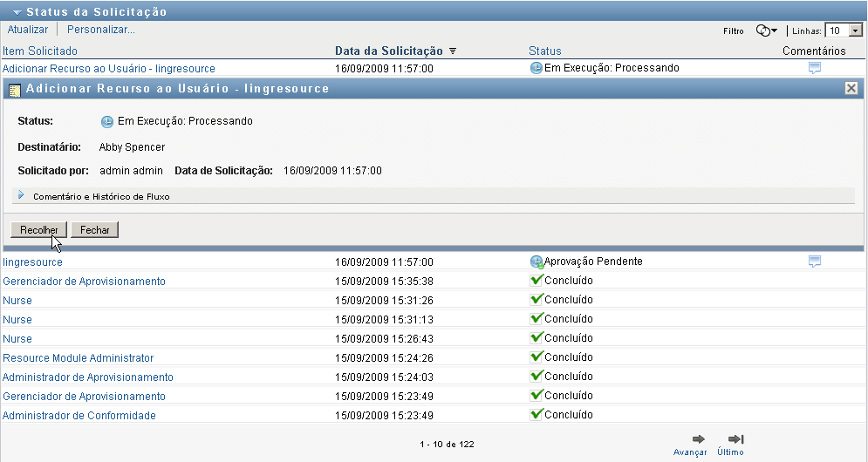Open the Filtro filter icon dropdown

[x=767, y=31]
